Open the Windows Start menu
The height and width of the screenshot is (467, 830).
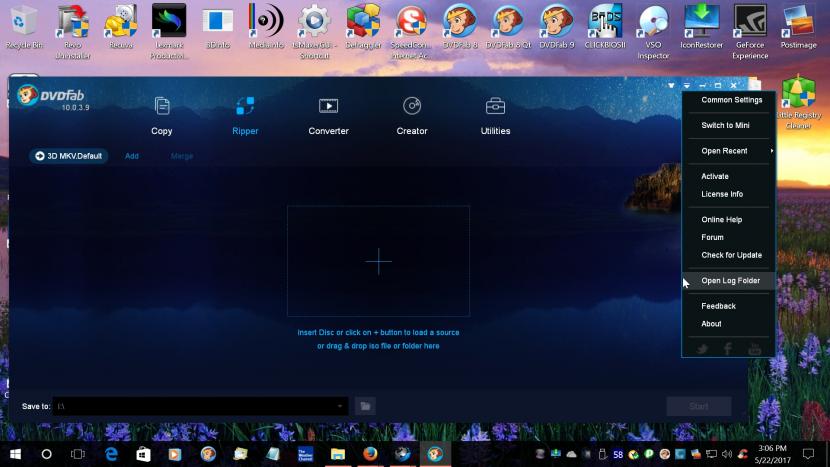(15, 454)
